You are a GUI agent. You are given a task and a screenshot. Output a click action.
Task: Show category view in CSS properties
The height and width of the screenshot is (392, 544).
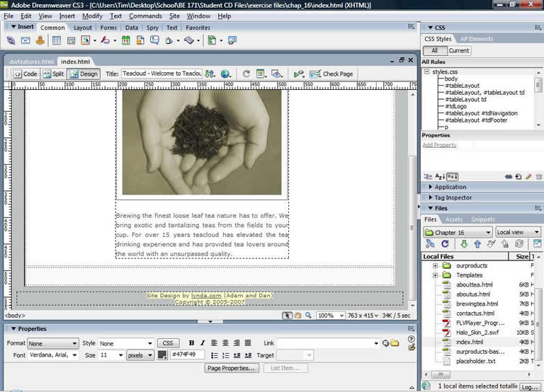[428, 177]
